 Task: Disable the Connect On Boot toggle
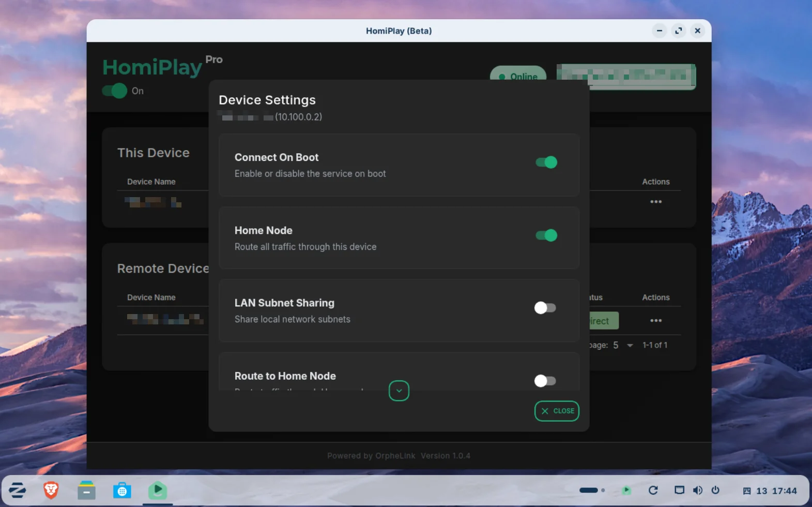point(546,162)
